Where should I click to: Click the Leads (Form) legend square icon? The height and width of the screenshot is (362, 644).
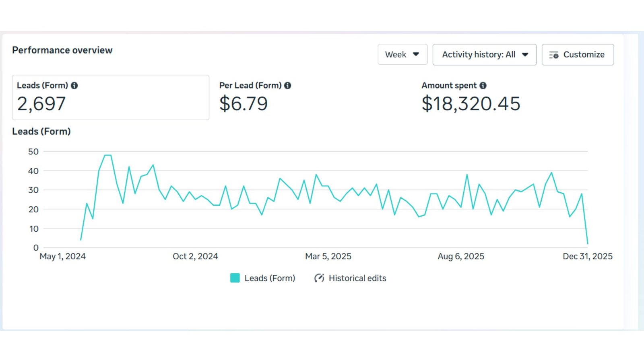coord(235,278)
